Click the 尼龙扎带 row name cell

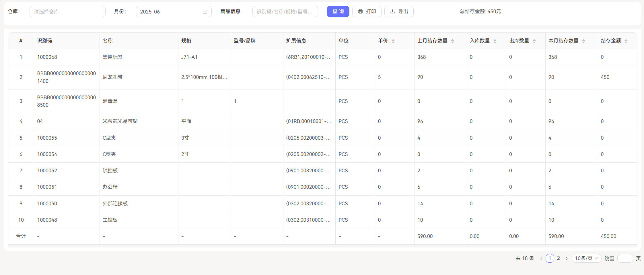pos(113,77)
